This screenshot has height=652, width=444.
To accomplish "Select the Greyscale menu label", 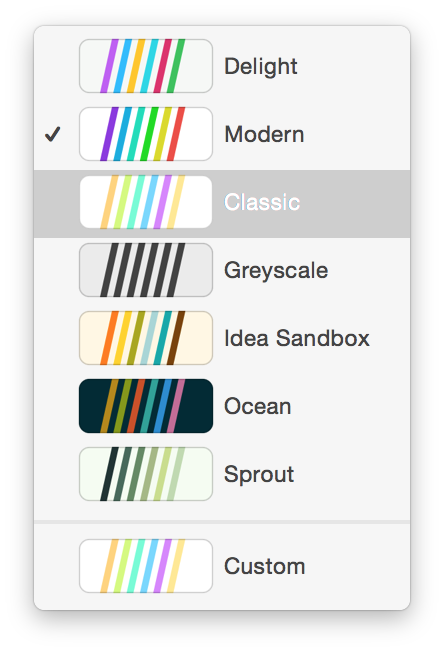I will [x=276, y=271].
